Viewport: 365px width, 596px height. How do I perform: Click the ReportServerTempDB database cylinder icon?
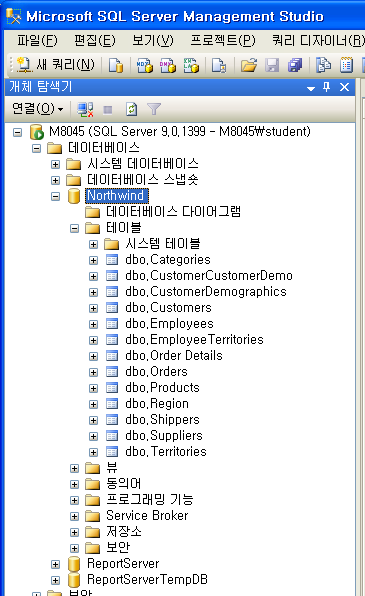click(74, 580)
